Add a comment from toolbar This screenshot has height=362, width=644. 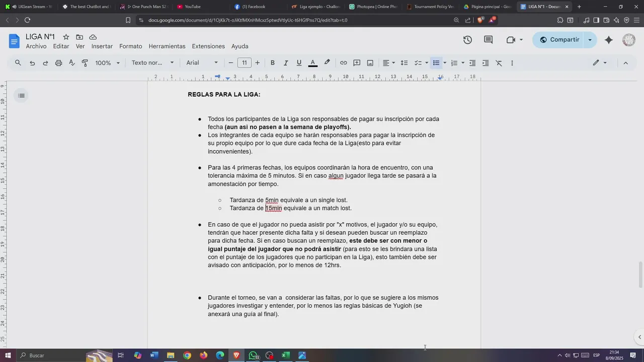click(x=357, y=63)
